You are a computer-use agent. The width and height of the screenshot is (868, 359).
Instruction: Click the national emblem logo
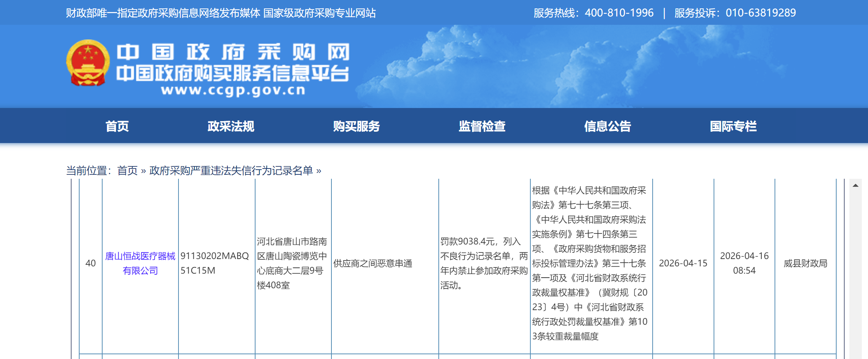coord(88,63)
